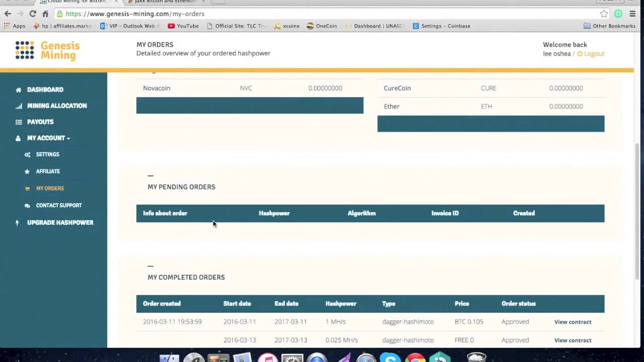Open the Dashboard UNASC bookmark

pos(374,26)
